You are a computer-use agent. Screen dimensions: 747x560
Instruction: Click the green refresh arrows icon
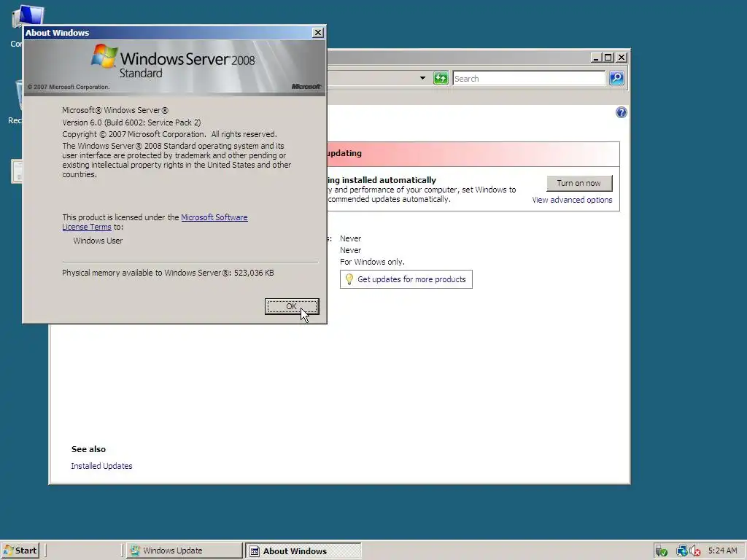(x=441, y=78)
